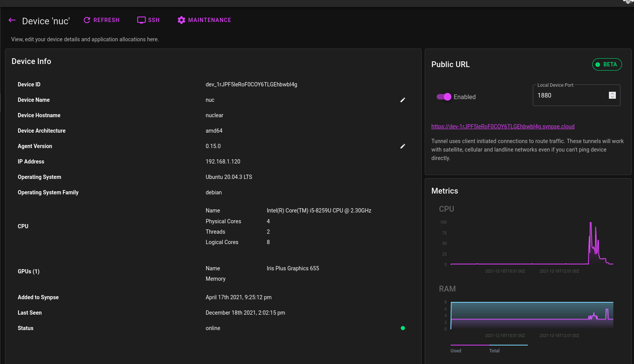Click the RAM usage chart
This screenshot has width=634, height=364.
pos(532,315)
